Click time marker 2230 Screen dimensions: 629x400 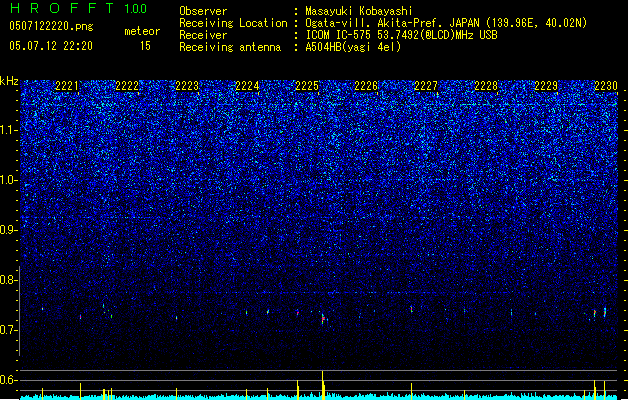[x=606, y=86]
